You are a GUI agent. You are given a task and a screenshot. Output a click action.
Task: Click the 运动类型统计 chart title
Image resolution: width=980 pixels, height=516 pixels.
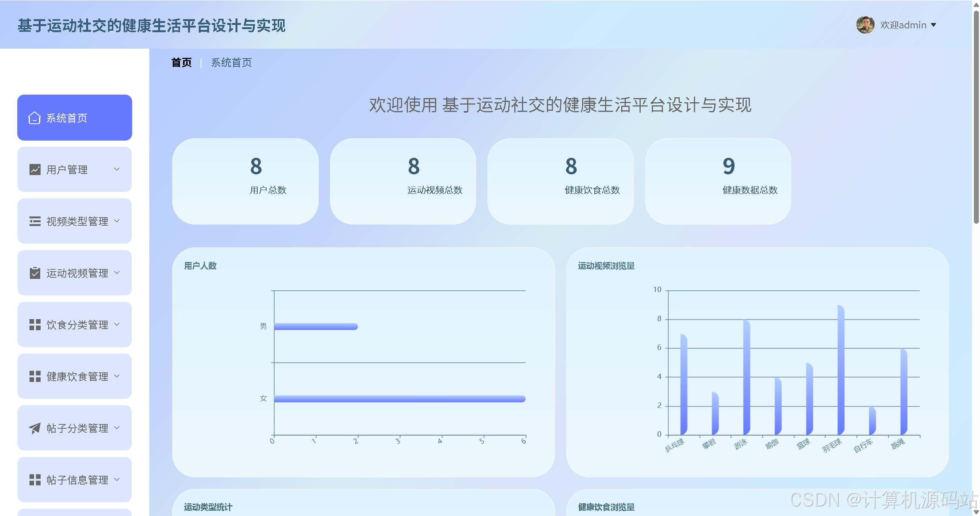[208, 507]
